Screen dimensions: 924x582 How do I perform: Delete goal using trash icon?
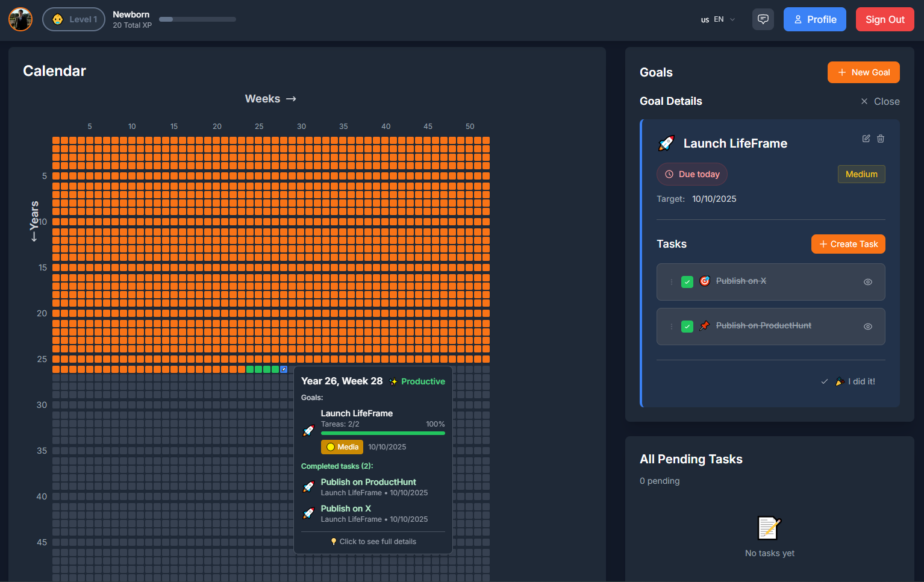point(881,139)
